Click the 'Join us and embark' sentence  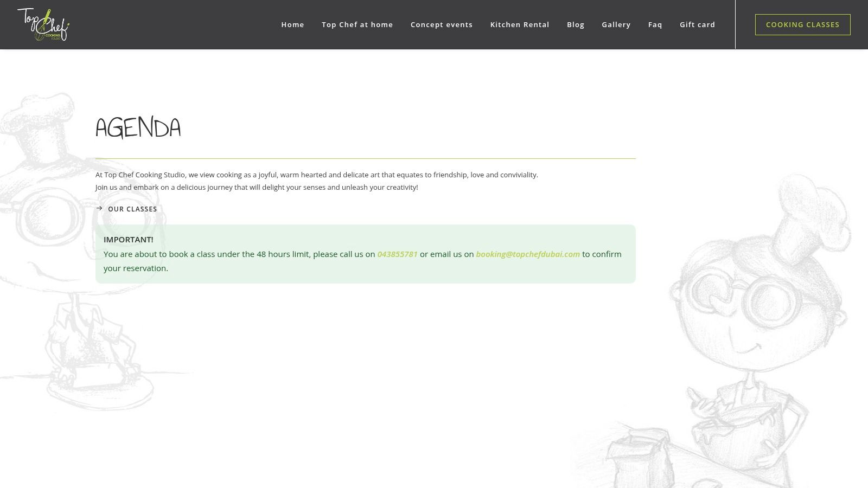pyautogui.click(x=256, y=187)
